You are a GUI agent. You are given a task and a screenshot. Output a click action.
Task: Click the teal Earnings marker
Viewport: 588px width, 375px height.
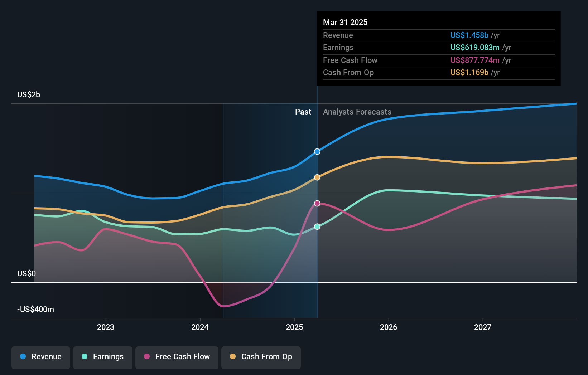317,227
